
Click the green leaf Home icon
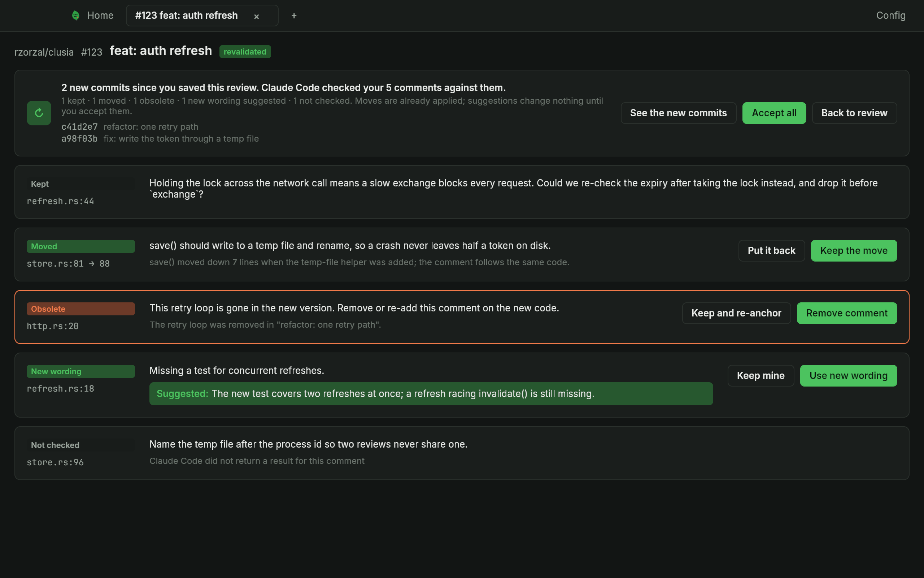[x=75, y=16]
